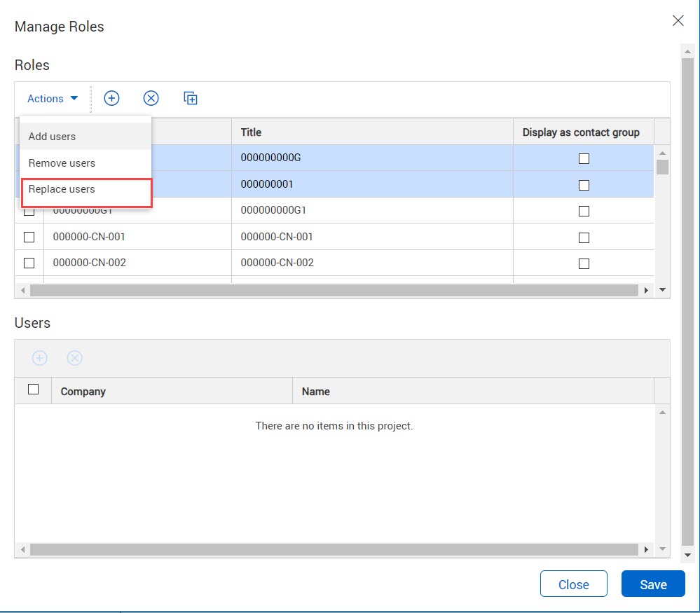
Task: Click the disabled remove user X icon
Action: pos(75,358)
